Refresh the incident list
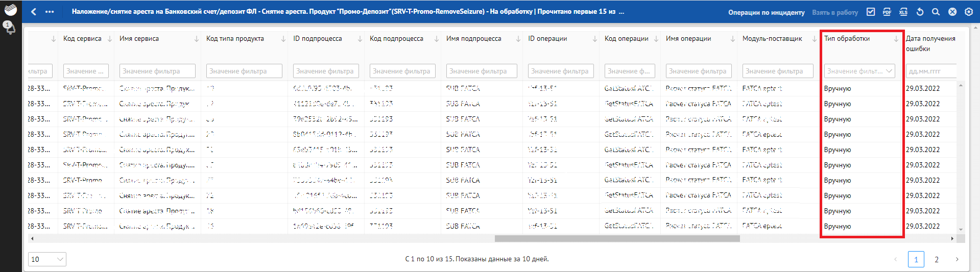 tap(920, 12)
